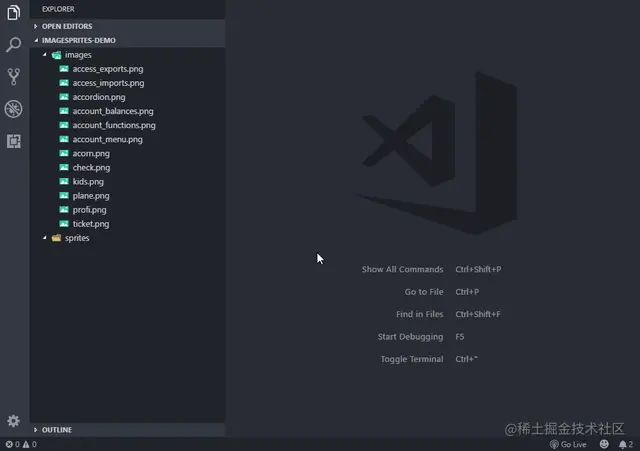640x451 pixels.
Task: Click the Toggle Terminal hint
Action: pos(412,359)
